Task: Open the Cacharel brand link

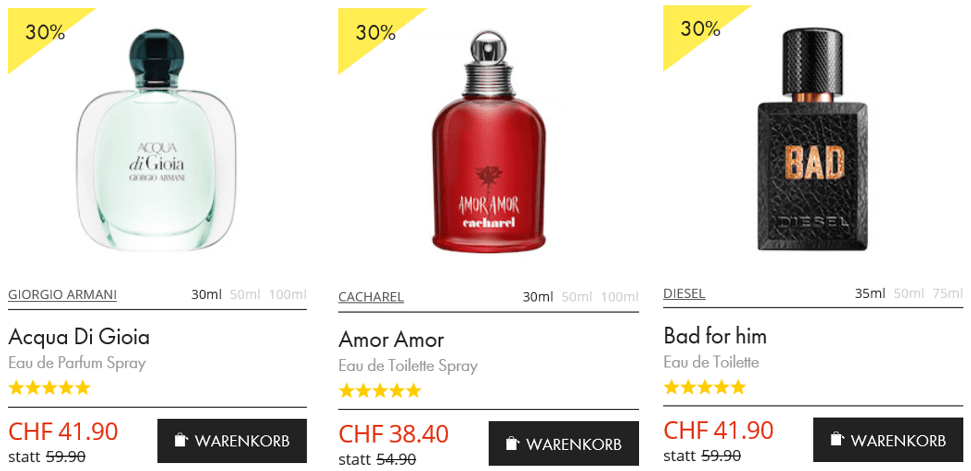Action: pyautogui.click(x=371, y=297)
